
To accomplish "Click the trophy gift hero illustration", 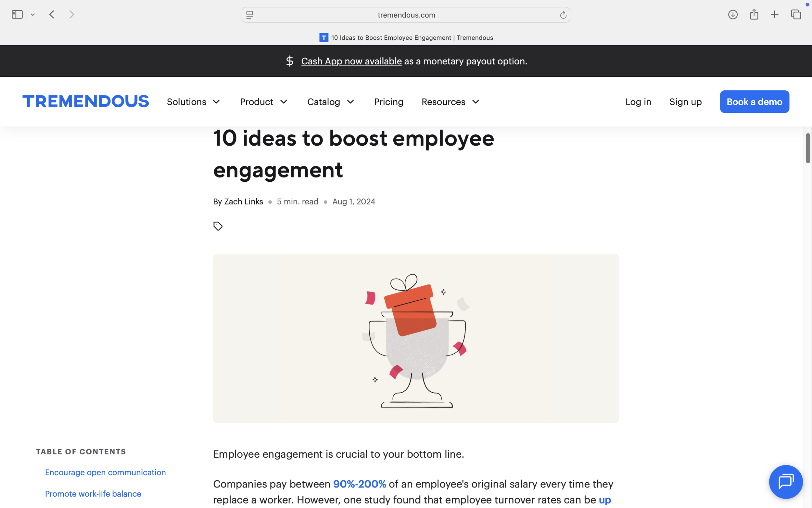I will coord(416,339).
